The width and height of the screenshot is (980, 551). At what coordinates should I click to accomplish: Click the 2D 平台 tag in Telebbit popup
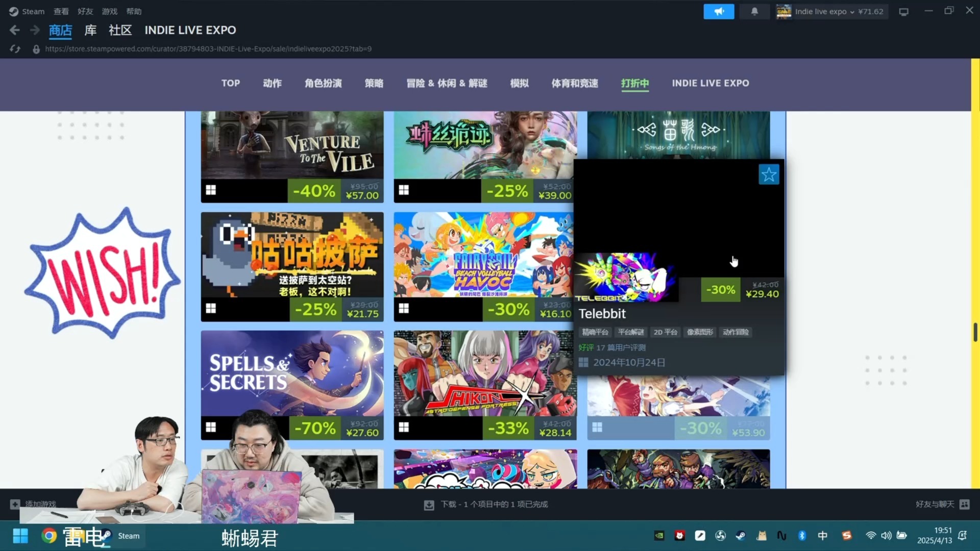click(666, 332)
